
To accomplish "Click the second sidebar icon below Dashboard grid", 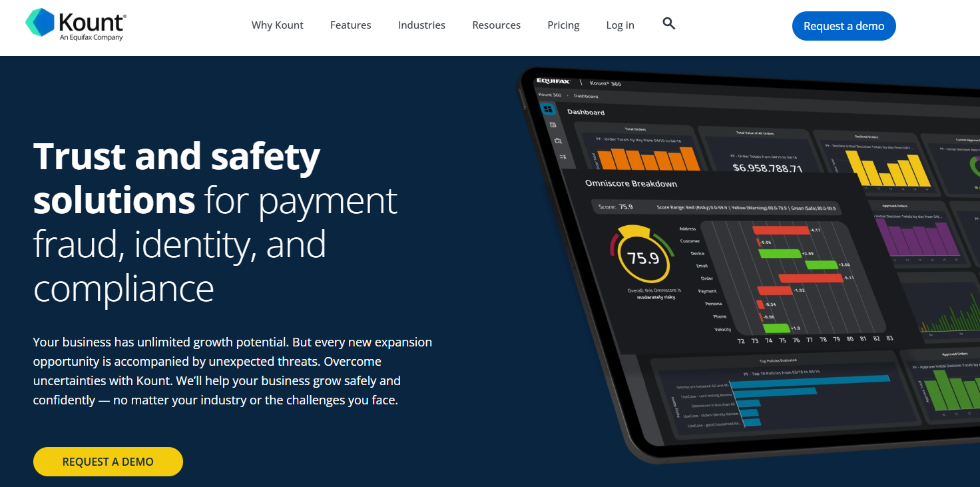I will point(553,125).
